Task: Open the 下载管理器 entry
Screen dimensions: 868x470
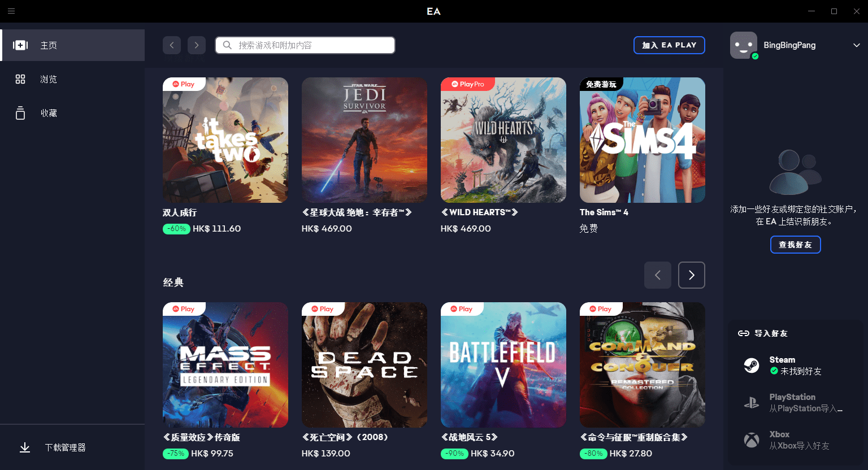Action: [72, 447]
